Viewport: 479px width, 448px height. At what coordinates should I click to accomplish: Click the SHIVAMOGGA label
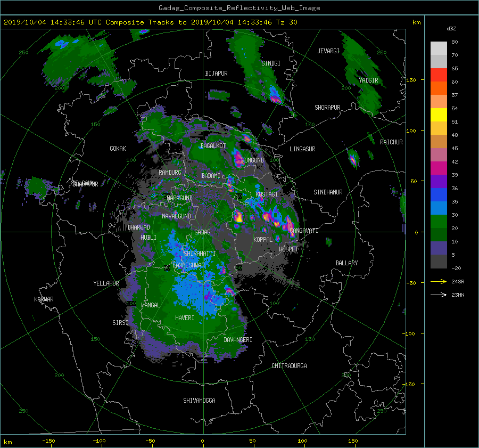pos(199,401)
